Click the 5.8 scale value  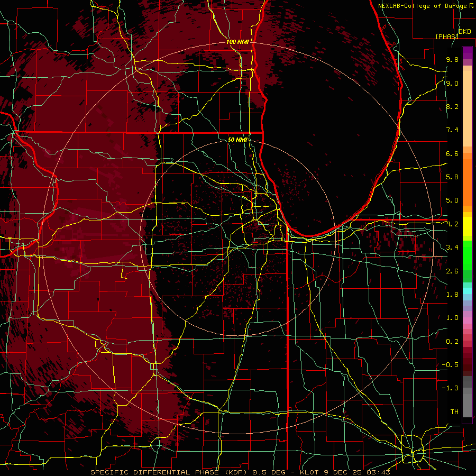point(452,177)
